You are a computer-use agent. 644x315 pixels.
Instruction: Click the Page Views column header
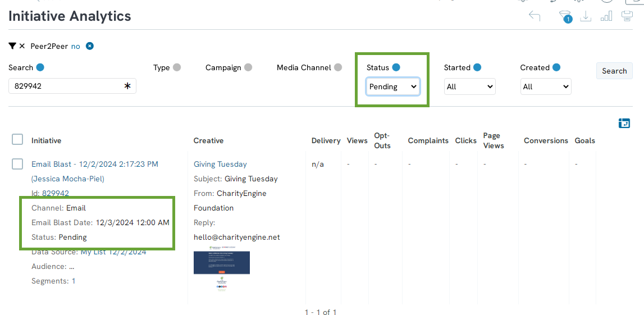coord(494,140)
